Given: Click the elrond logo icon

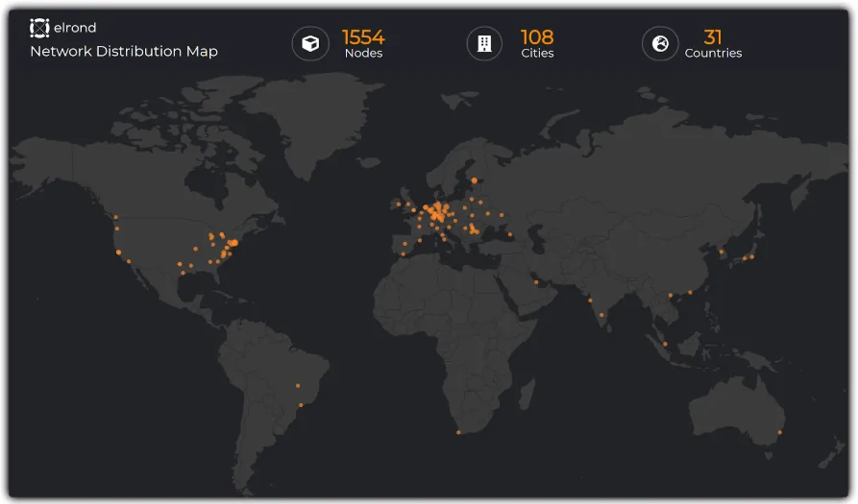Looking at the screenshot, I should click(39, 28).
